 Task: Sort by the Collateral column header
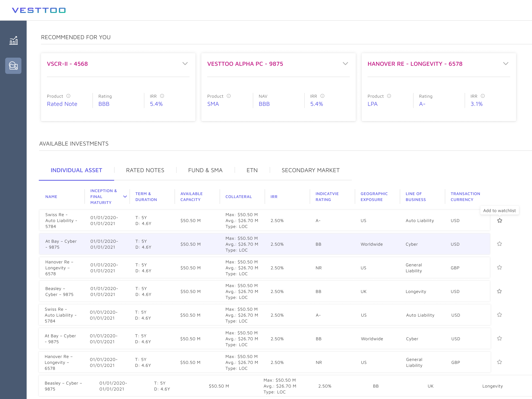pyautogui.click(x=239, y=197)
